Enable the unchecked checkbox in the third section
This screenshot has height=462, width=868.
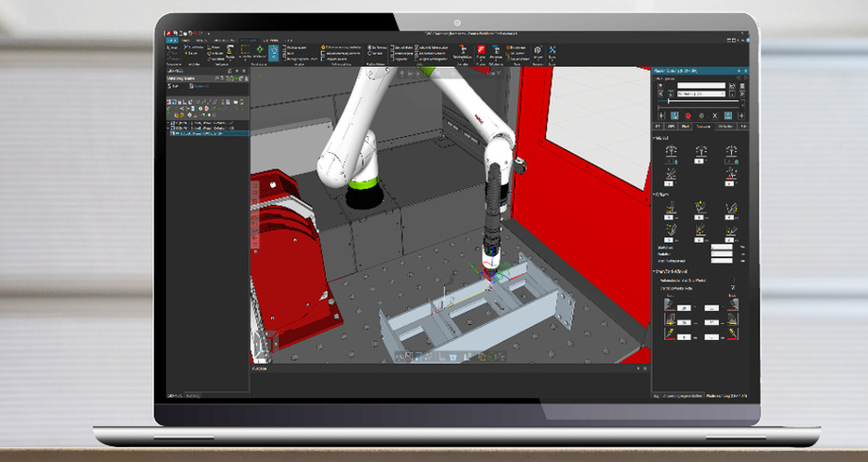(x=733, y=281)
